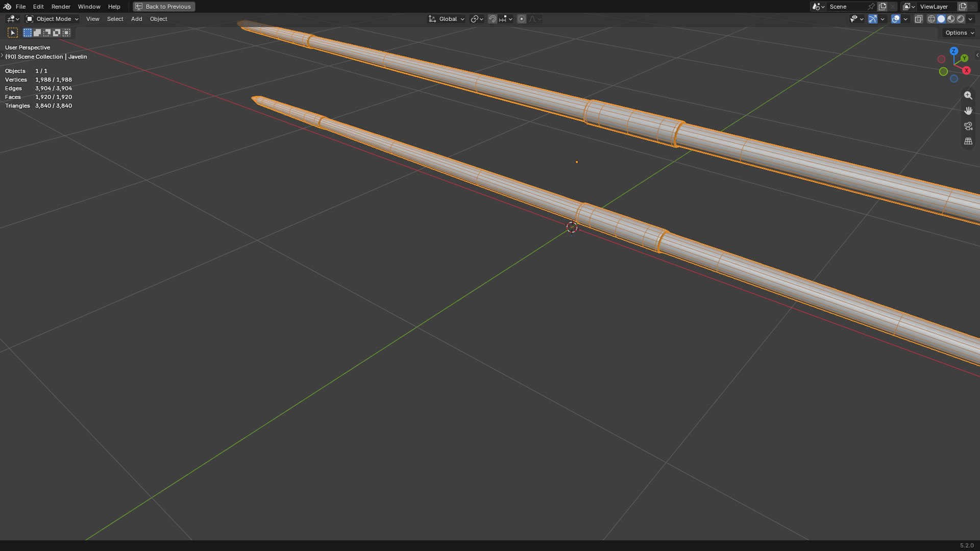The width and height of the screenshot is (980, 551).
Task: Click the Scene name field
Action: pos(846,7)
